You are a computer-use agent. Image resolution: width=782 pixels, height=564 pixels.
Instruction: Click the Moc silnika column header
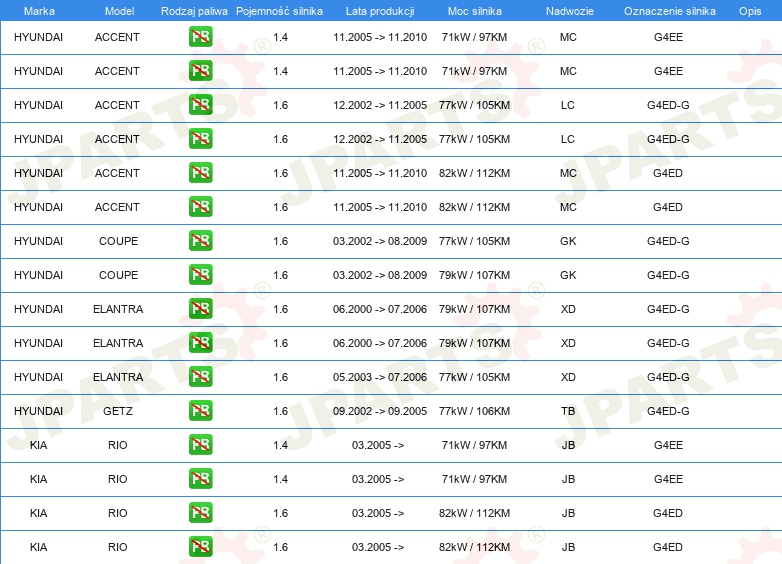click(x=475, y=11)
